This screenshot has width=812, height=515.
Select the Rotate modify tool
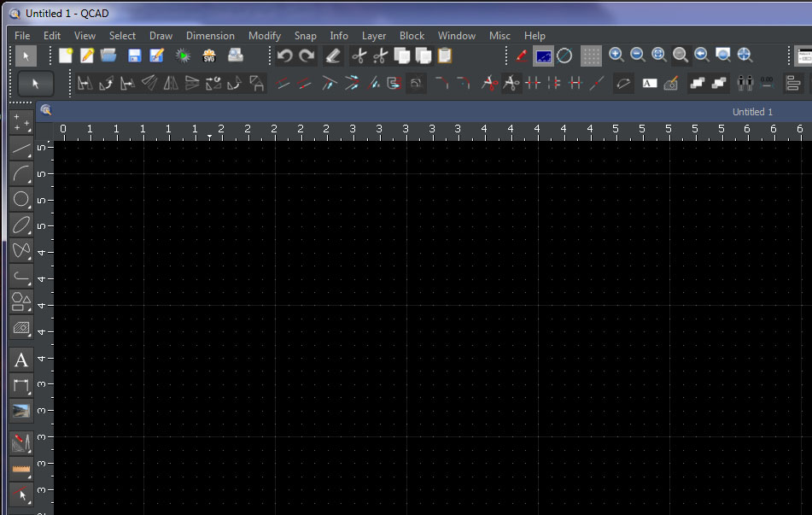(106, 83)
